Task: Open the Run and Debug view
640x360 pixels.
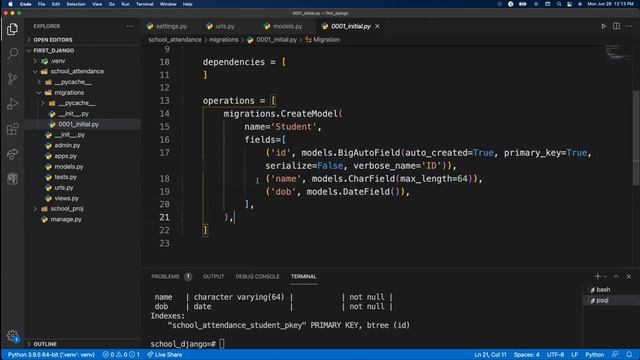Action: (13, 104)
